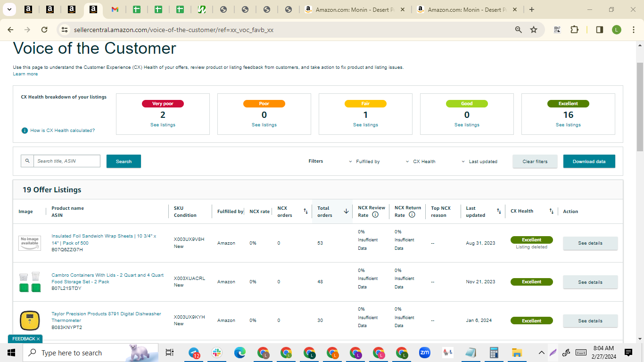644x362 pixels.
Task: See listings under Very poor
Action: coord(163,125)
